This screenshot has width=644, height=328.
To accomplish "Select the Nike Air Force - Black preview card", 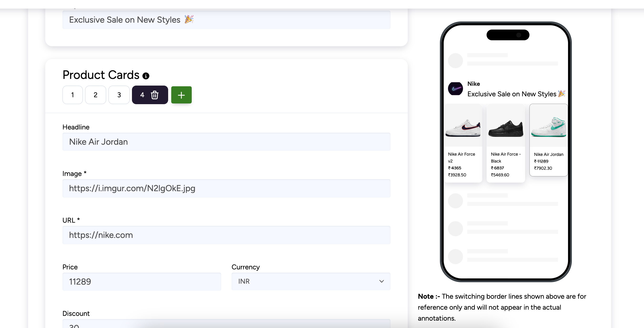I will pos(505,143).
